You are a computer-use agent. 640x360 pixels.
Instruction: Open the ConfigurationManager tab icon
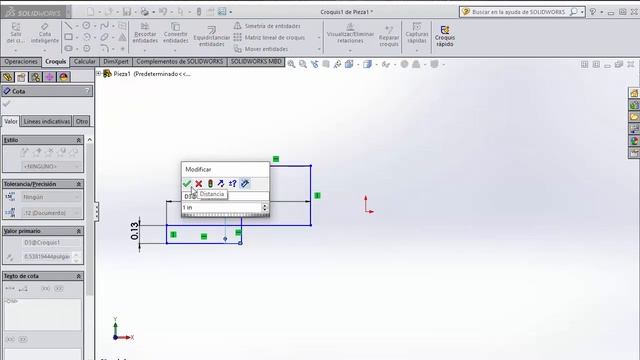36,77
